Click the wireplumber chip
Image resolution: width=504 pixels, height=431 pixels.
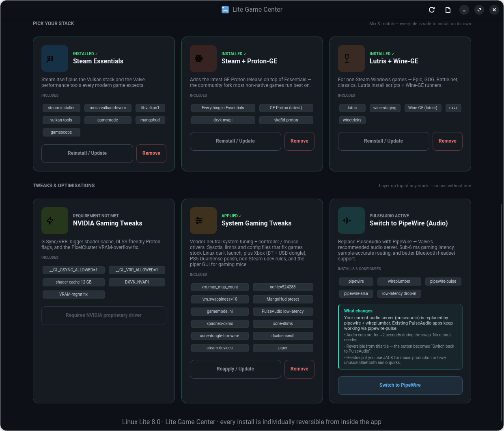[x=399, y=282]
